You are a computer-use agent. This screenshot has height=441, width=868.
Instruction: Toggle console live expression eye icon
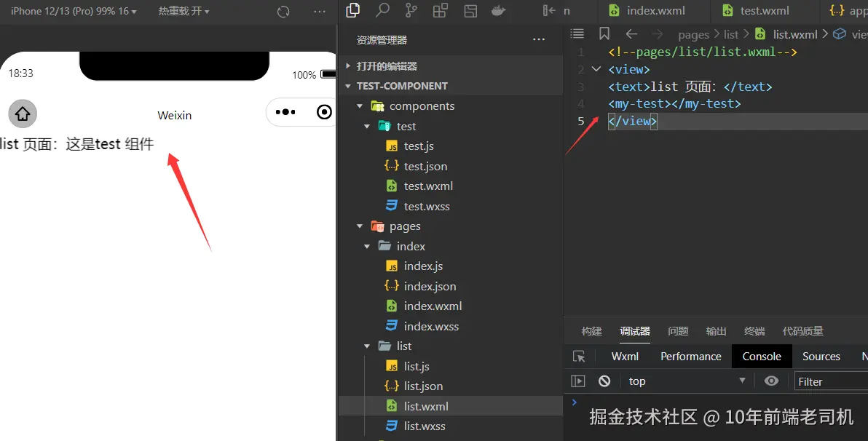(x=771, y=381)
